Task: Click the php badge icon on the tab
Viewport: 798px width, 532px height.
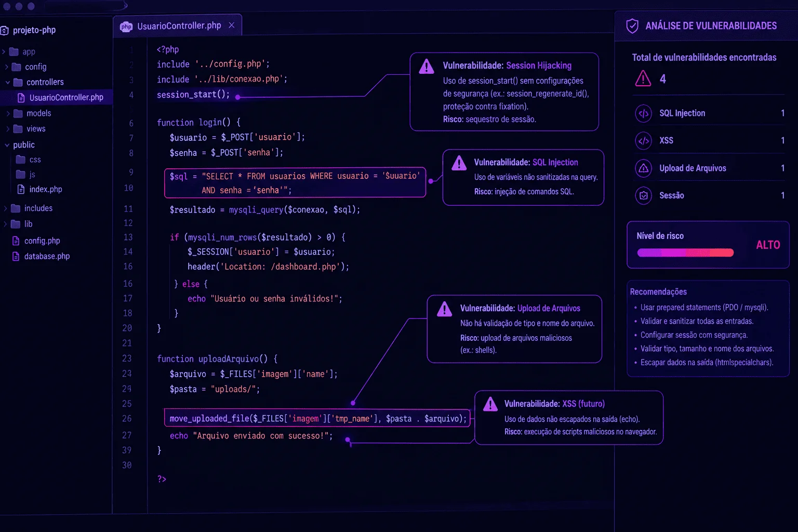Action: (x=126, y=26)
